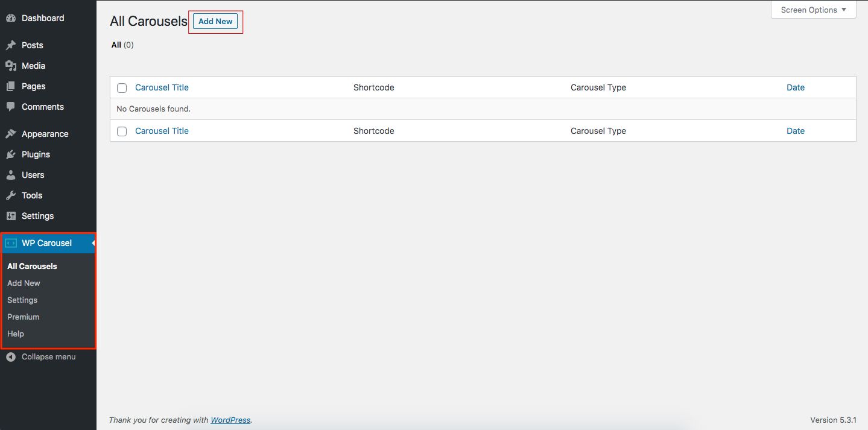This screenshot has width=868, height=430.
Task: Click the Version 5.3.1 text
Action: [833, 420]
